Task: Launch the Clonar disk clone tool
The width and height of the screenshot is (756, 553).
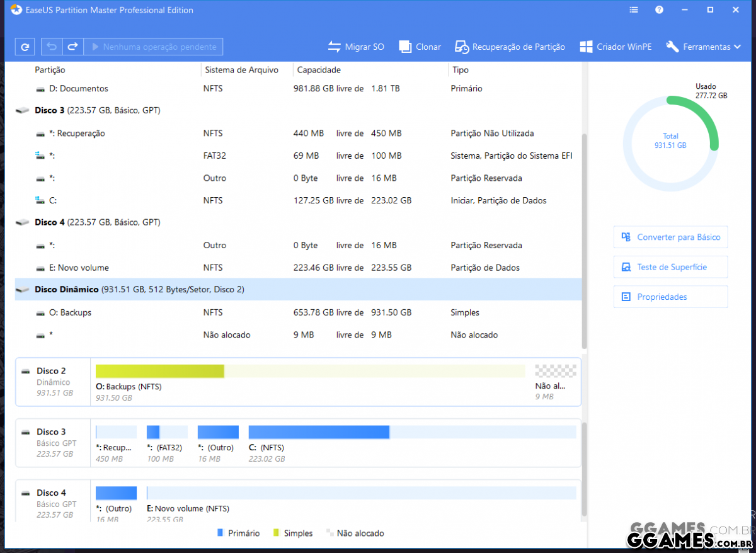Action: [420, 47]
